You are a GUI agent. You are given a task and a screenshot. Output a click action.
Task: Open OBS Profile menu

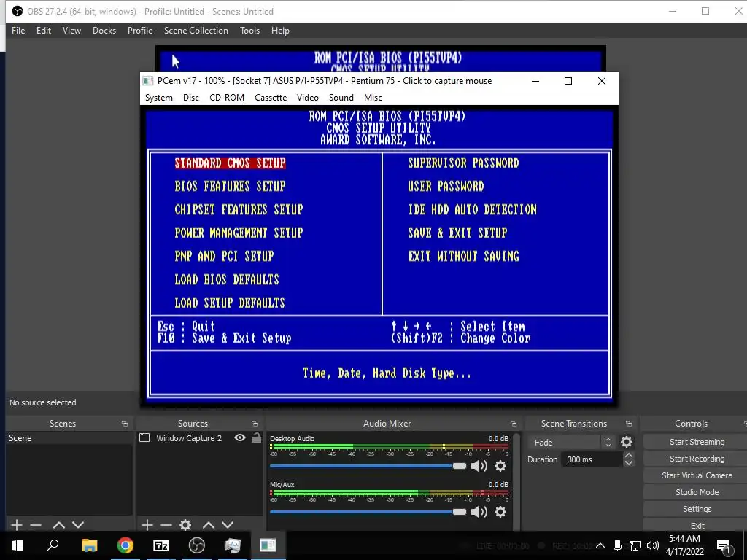tap(140, 31)
